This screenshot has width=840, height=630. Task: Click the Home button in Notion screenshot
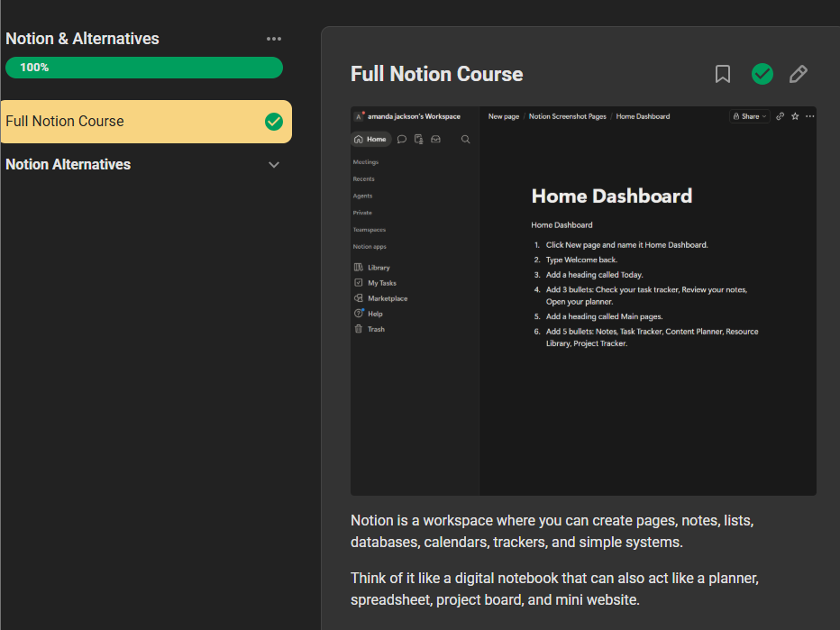coord(370,140)
